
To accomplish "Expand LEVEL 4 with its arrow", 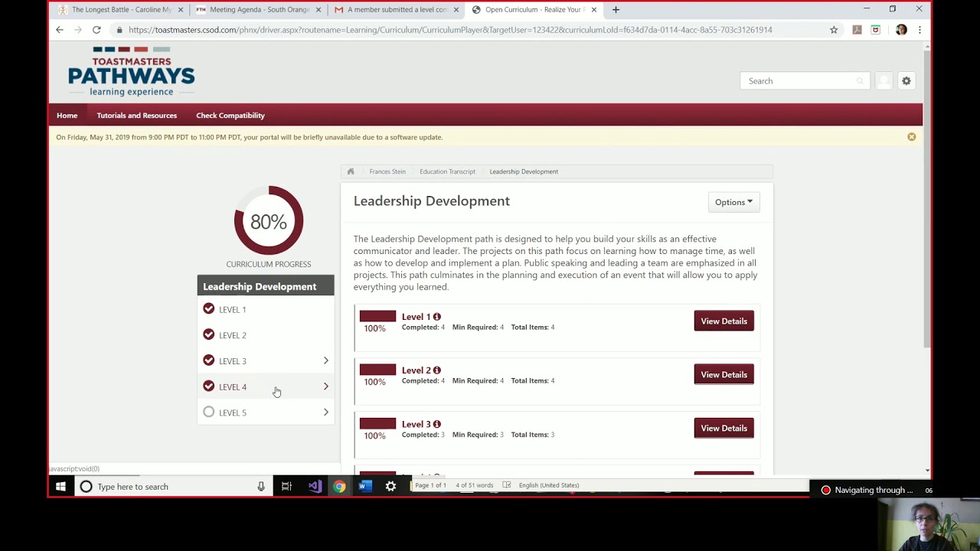I will [325, 386].
